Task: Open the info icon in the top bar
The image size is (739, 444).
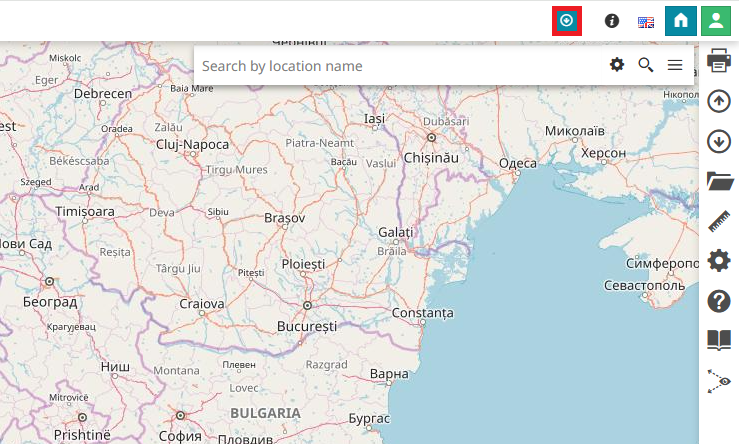Action: tap(612, 21)
